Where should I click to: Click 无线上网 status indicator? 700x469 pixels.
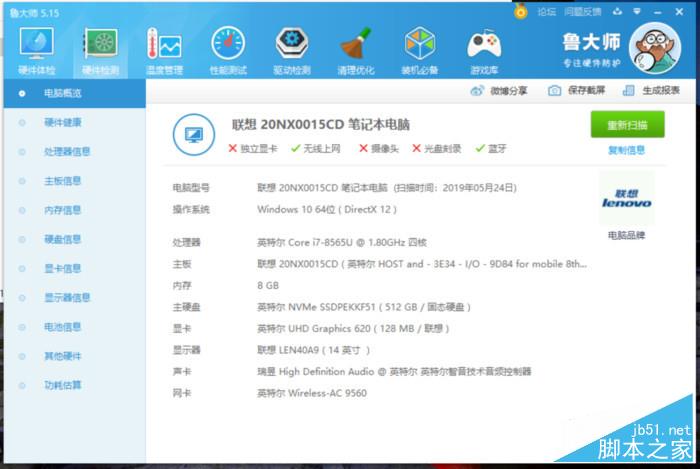click(316, 149)
